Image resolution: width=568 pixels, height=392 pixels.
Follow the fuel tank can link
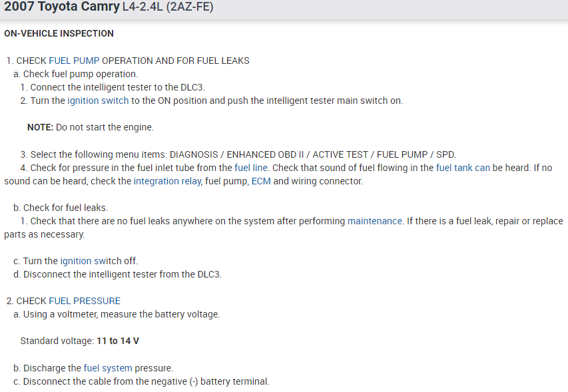tap(463, 168)
